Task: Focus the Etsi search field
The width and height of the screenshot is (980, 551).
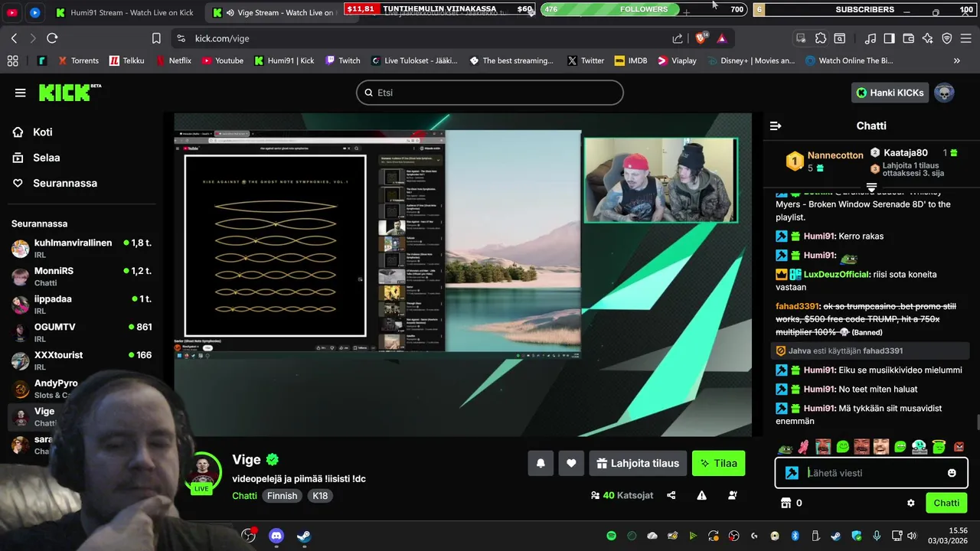Action: coord(490,93)
